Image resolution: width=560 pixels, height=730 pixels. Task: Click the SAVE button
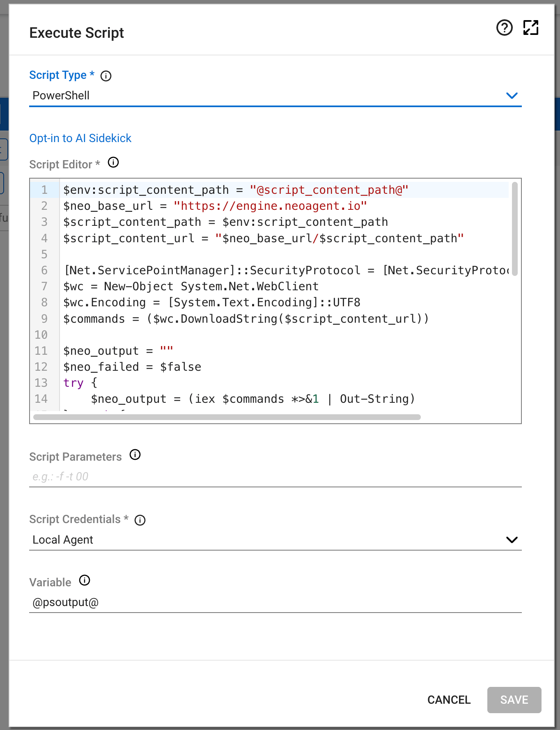click(514, 700)
